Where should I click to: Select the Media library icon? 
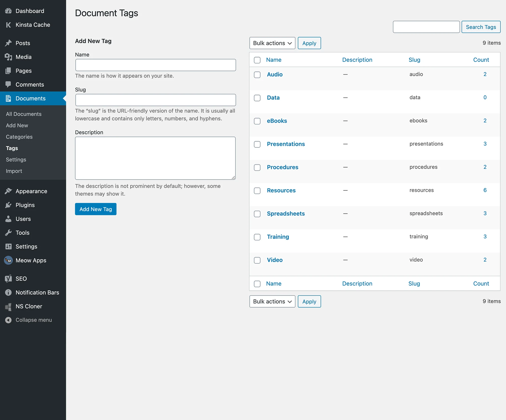pyautogui.click(x=8, y=57)
